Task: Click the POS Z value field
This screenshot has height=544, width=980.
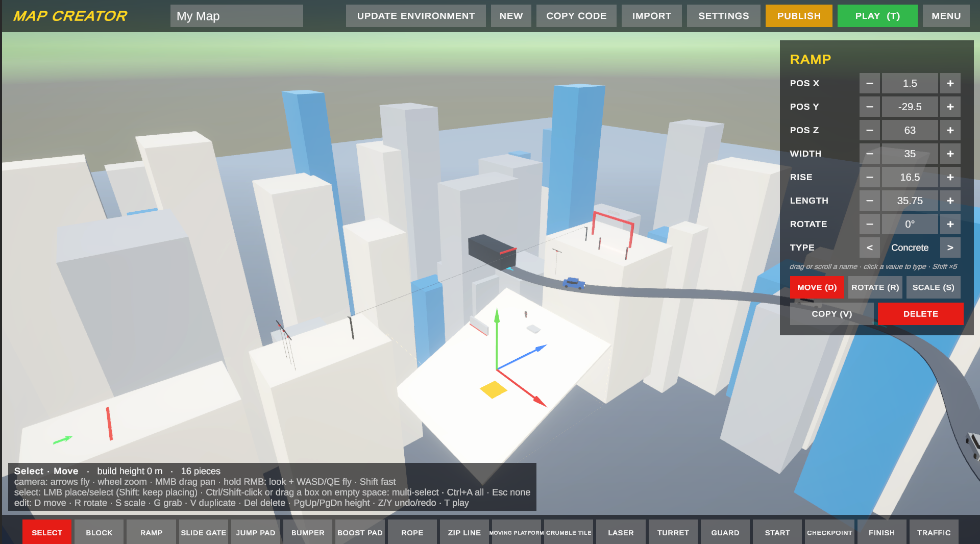Action: point(910,130)
